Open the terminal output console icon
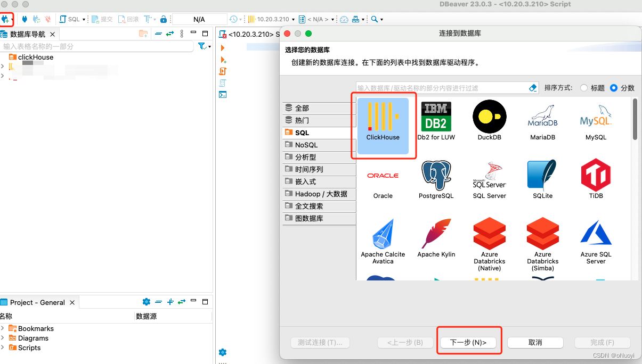This screenshot has width=642, height=364. 223,95
